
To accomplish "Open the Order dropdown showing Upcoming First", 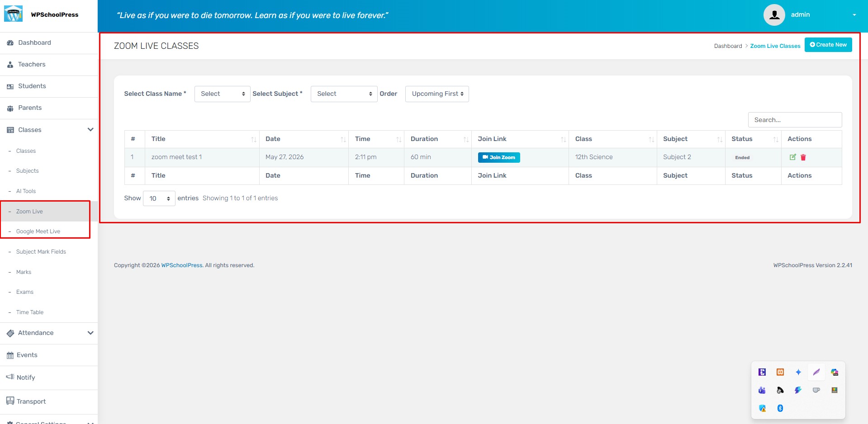I will tap(437, 94).
